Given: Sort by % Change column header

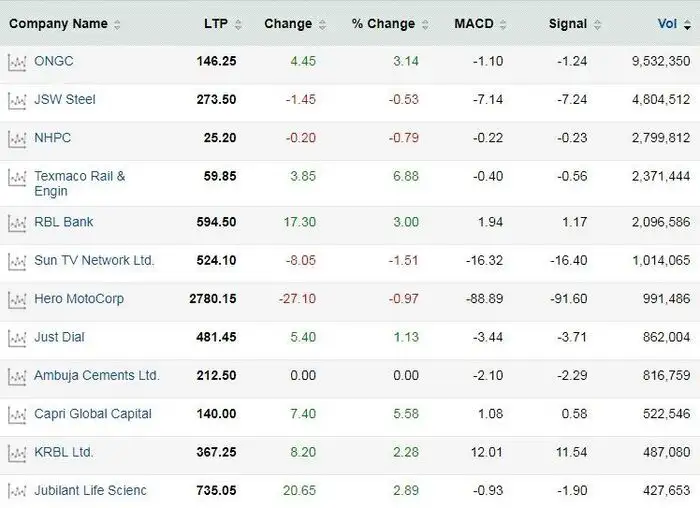Looking at the screenshot, I should point(384,24).
